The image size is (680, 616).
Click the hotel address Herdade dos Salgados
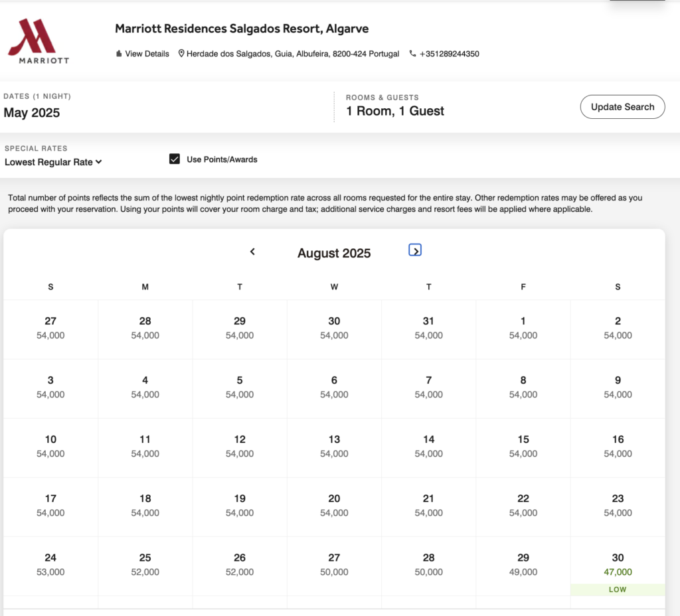pos(293,54)
